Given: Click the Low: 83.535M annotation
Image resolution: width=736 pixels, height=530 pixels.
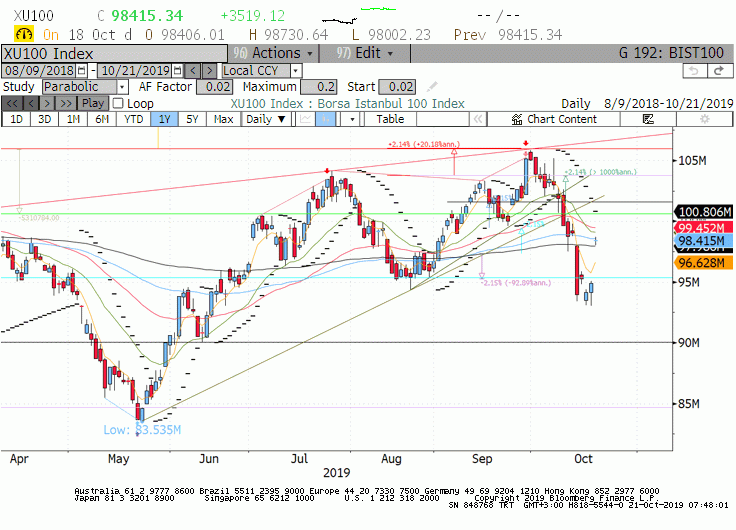Looking at the screenshot, I should [142, 430].
